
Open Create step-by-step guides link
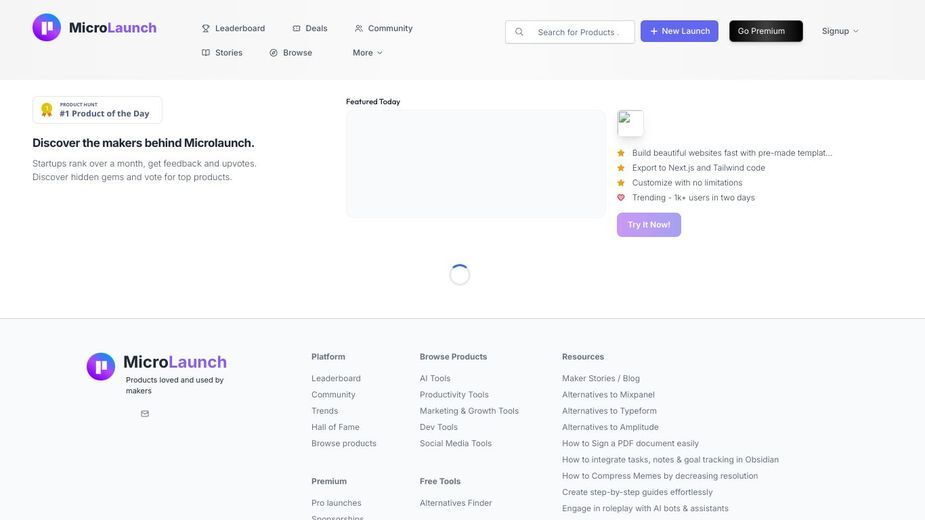pyautogui.click(x=637, y=492)
